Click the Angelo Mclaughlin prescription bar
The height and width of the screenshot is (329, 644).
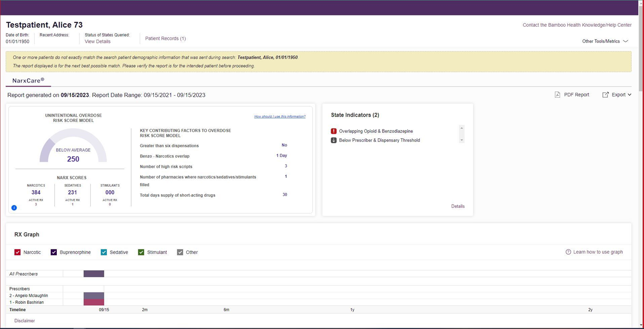click(x=94, y=295)
